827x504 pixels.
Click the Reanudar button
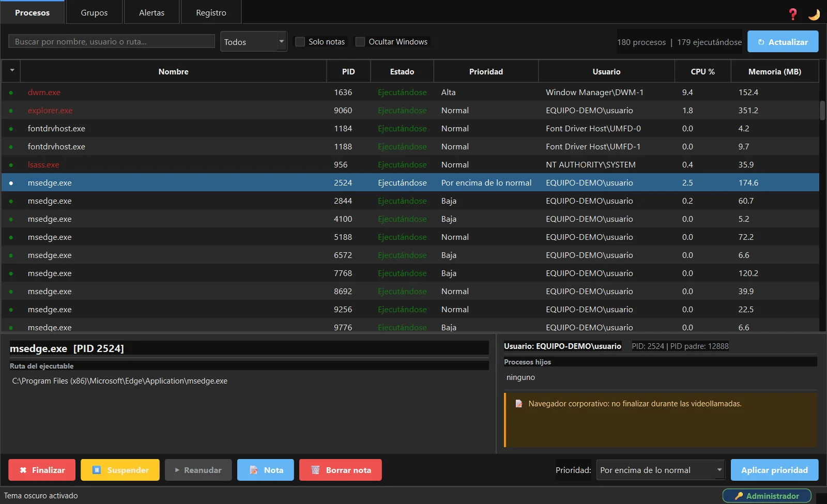[x=198, y=470]
